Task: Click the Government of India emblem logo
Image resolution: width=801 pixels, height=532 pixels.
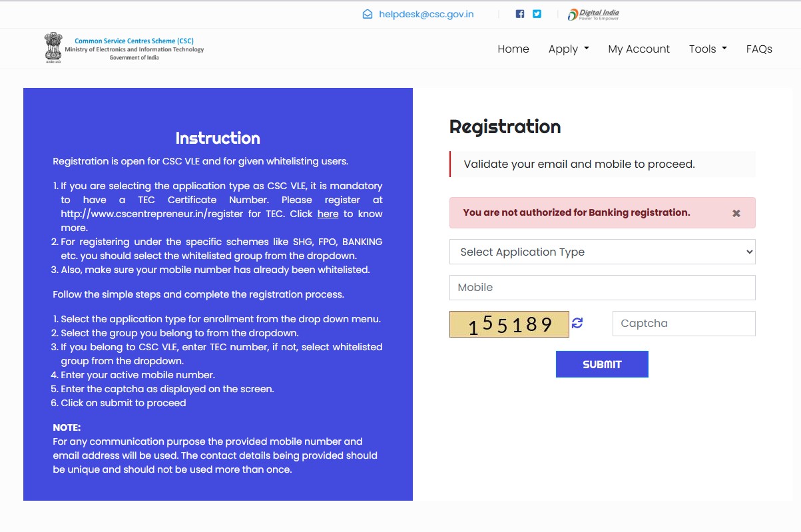Action: [53, 48]
